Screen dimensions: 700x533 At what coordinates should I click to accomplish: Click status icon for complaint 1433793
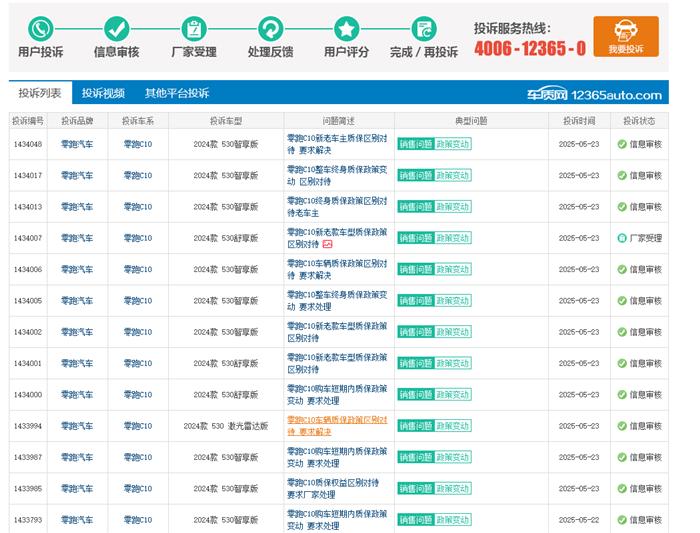(622, 520)
